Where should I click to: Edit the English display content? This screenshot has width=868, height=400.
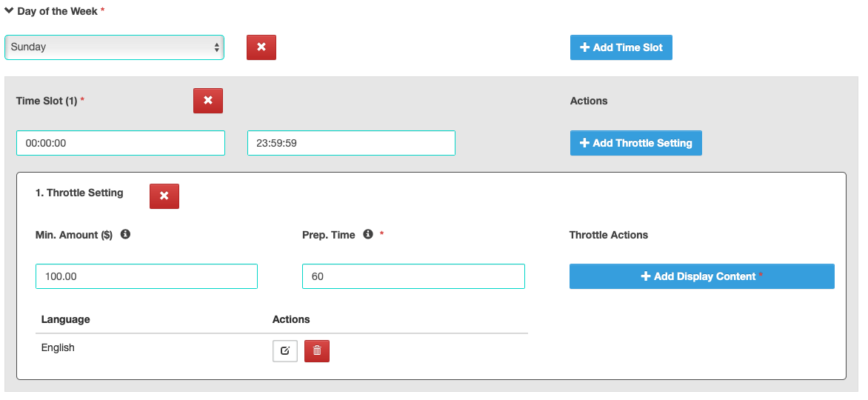point(285,350)
